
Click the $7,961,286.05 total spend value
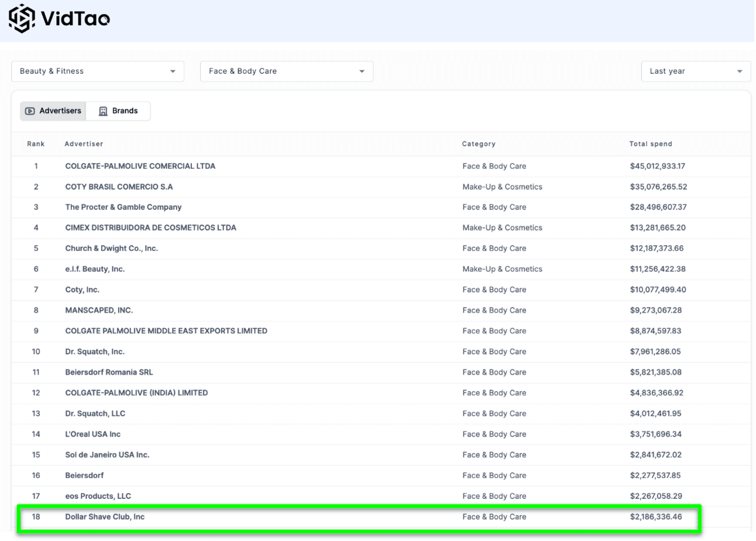pyautogui.click(x=655, y=352)
